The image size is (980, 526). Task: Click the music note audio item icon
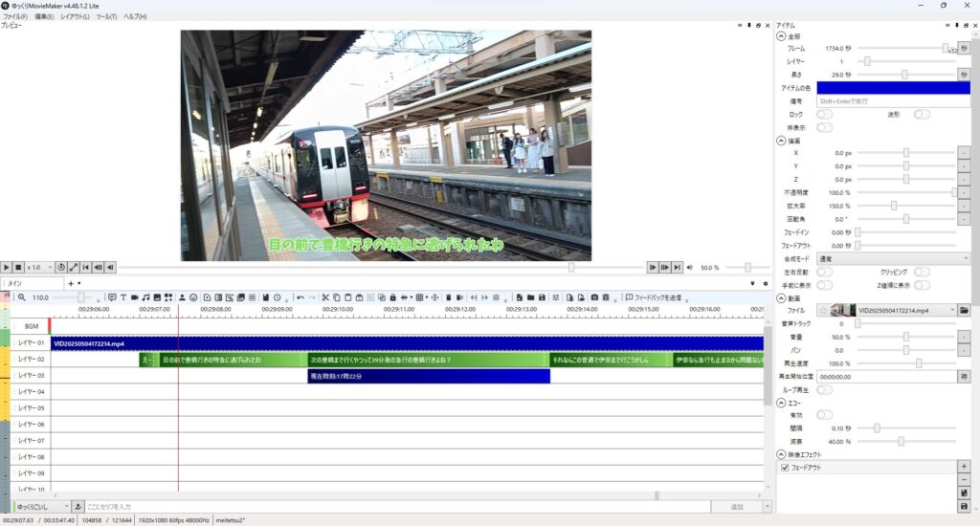145,297
